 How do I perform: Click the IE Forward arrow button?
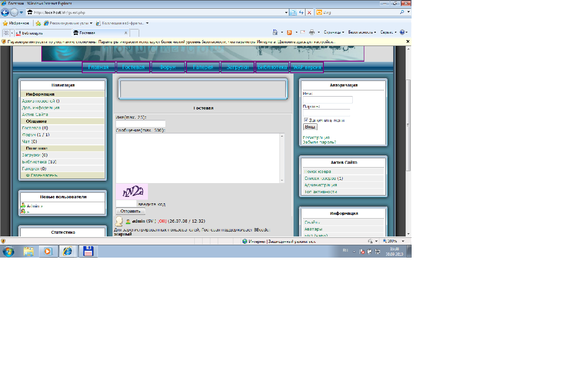[14, 12]
